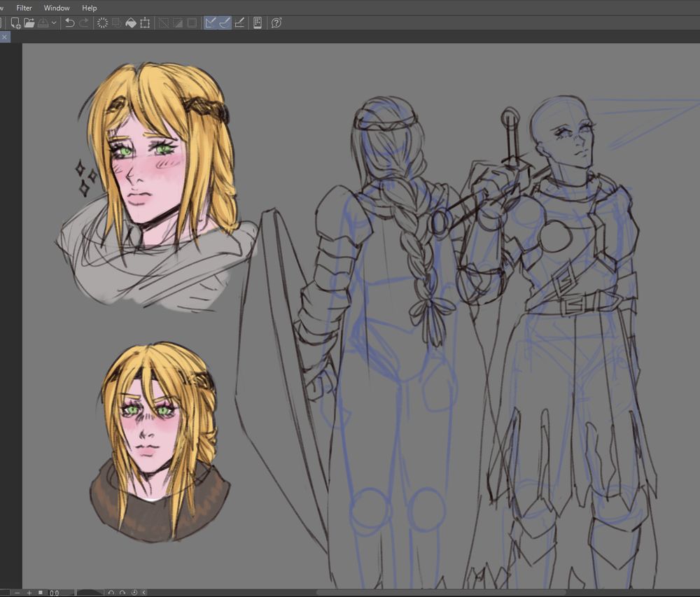Open the Window menu
Screen dimensions: 700x597
[x=57, y=8]
